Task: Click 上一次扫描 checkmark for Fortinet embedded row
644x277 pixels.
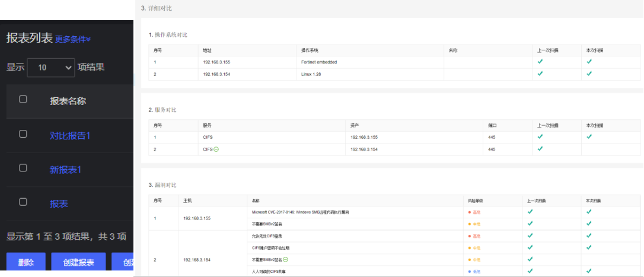Action: (540, 62)
